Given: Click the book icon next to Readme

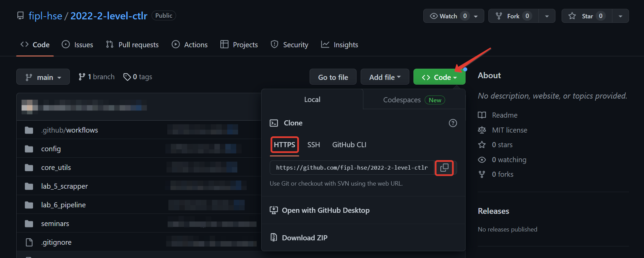Looking at the screenshot, I should 482,115.
